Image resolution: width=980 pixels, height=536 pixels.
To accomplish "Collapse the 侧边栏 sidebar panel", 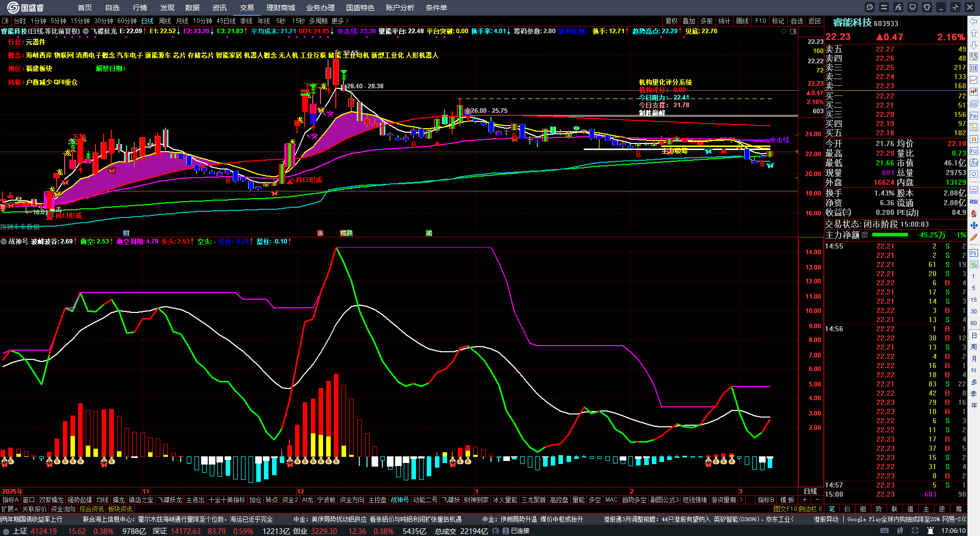I will coord(810,509).
